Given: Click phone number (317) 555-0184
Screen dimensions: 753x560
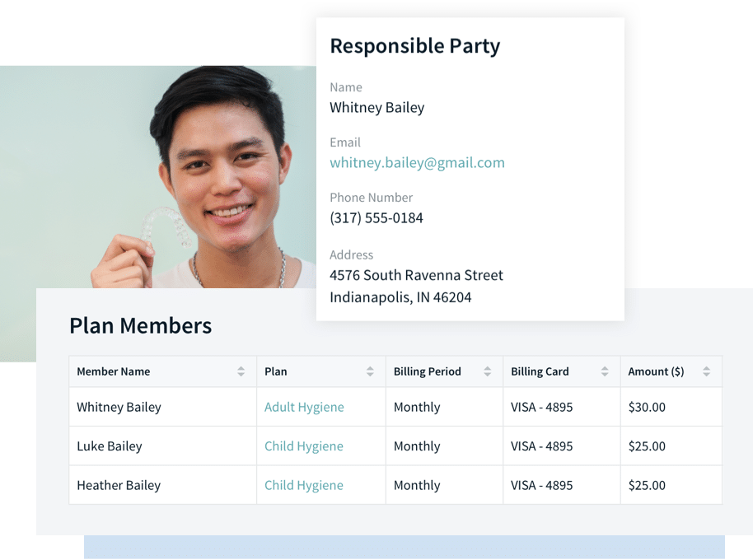Looking at the screenshot, I should click(376, 218).
